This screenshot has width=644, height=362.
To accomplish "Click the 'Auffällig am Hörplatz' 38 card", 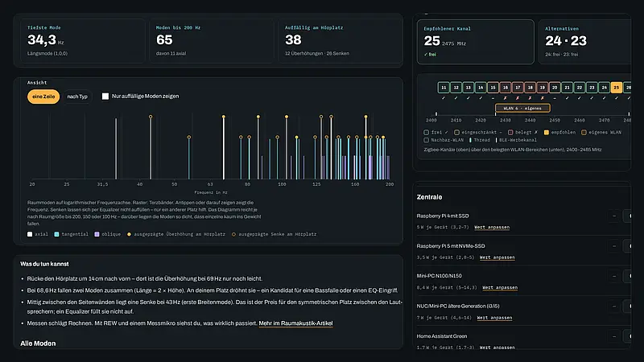I will [x=340, y=41].
